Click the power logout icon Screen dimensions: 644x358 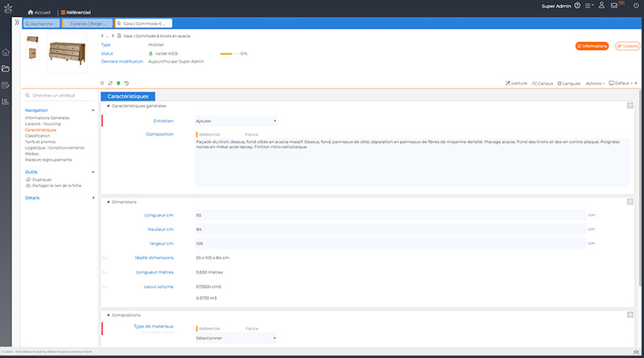point(636,6)
